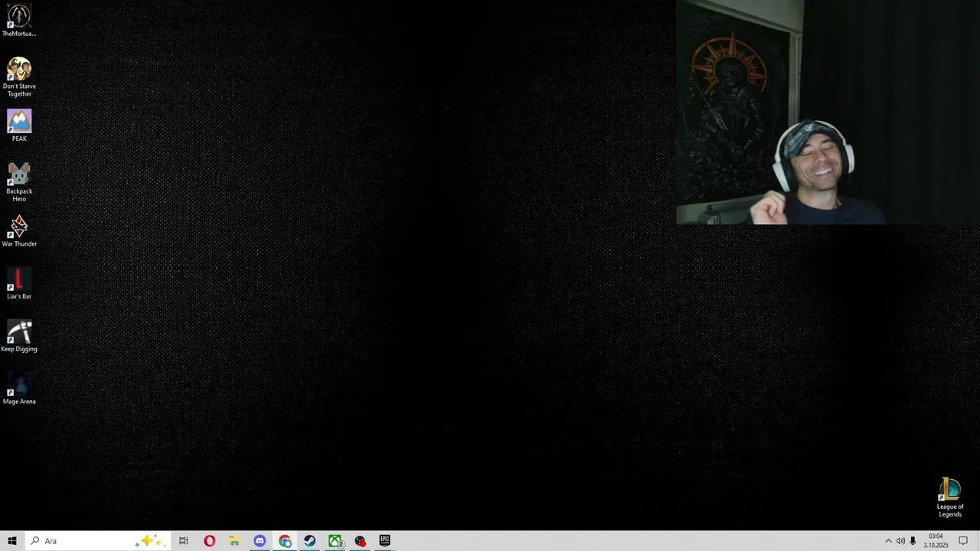Open the black-and-red circle taskbar app

point(360,541)
